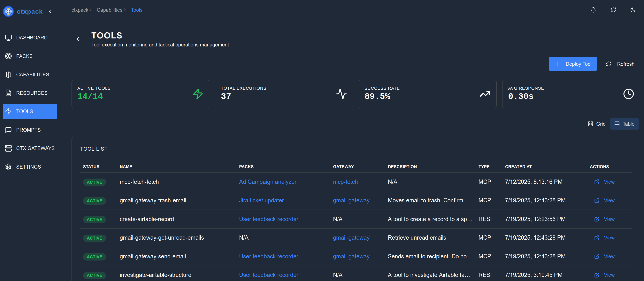Navigate to Resources in the sidebar

[x=30, y=93]
